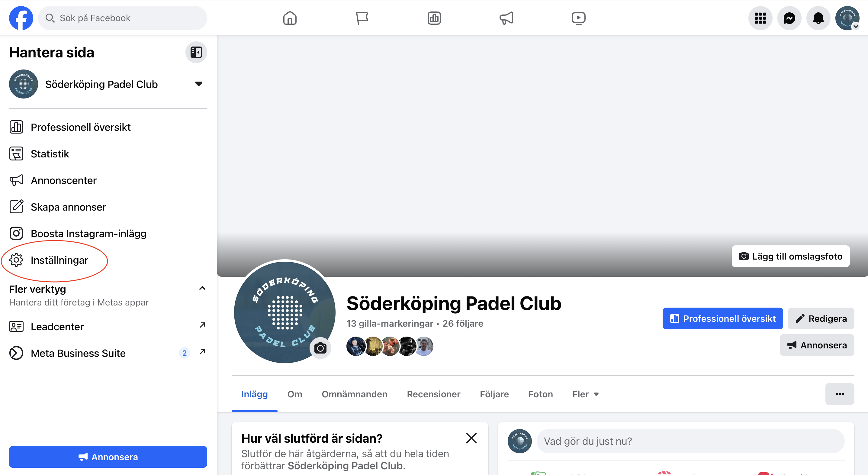Switch to the Recensioner tab
The image size is (868, 475).
(x=433, y=394)
